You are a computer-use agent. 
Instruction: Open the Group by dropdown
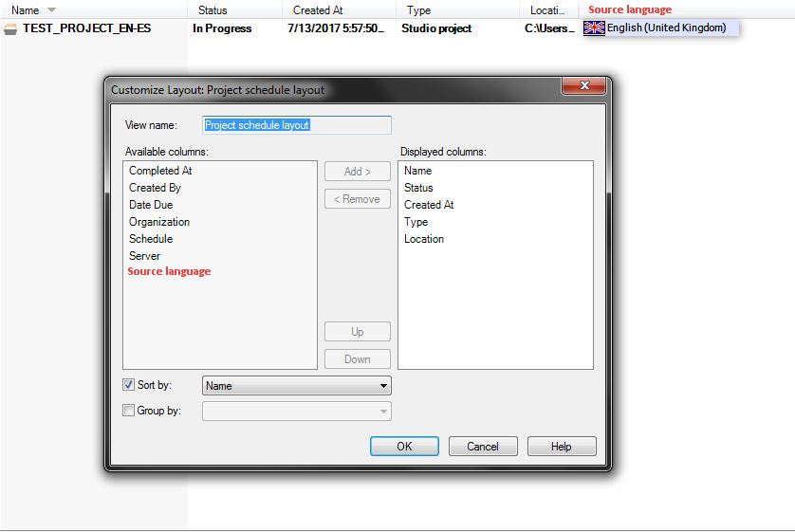(297, 411)
